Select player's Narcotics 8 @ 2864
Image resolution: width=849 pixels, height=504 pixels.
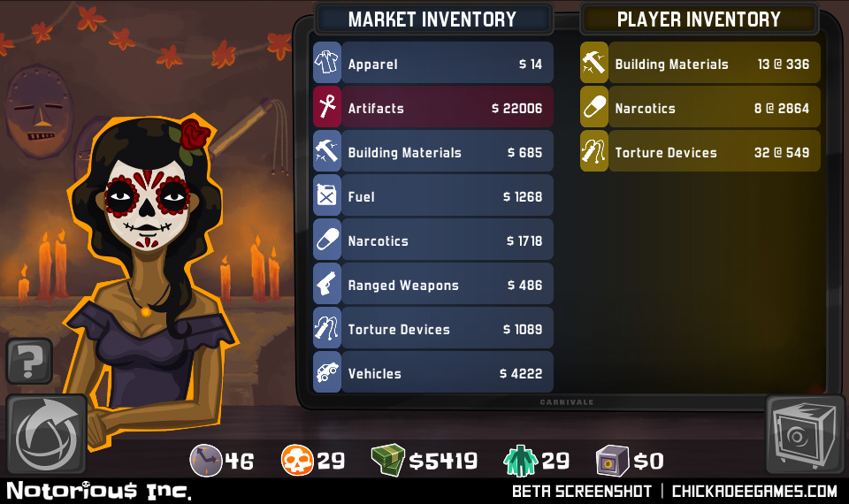pyautogui.click(x=700, y=107)
